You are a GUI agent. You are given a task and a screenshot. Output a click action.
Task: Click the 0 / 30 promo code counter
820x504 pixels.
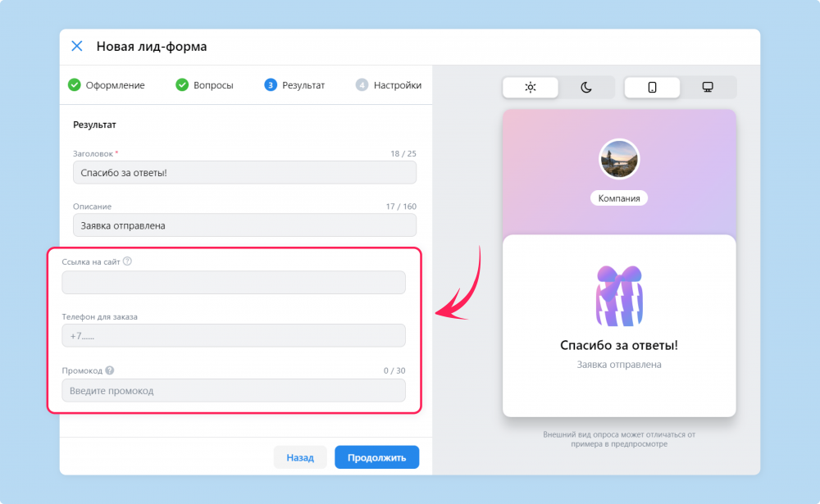[394, 370]
